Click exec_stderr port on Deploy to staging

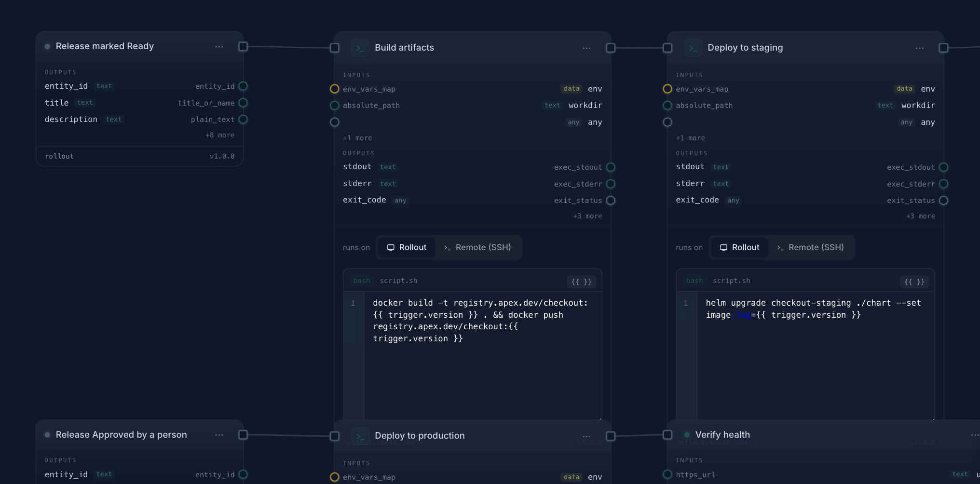pos(943,184)
